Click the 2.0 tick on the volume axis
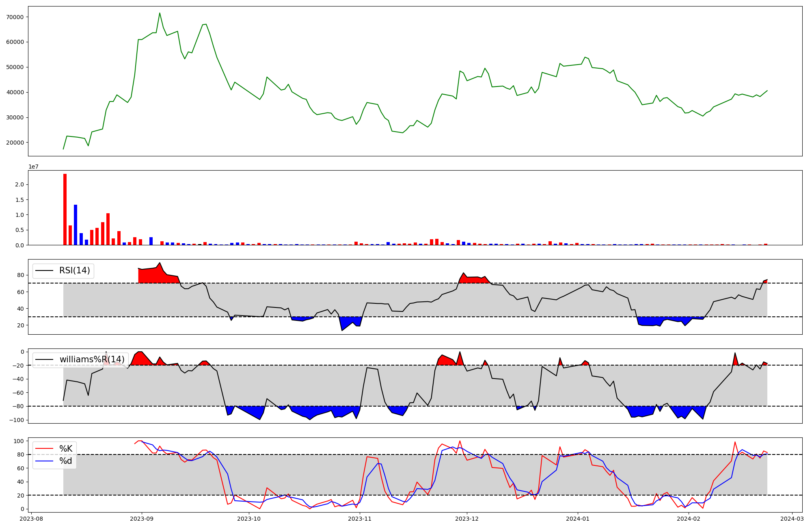This screenshot has height=528, width=812. tap(19, 184)
